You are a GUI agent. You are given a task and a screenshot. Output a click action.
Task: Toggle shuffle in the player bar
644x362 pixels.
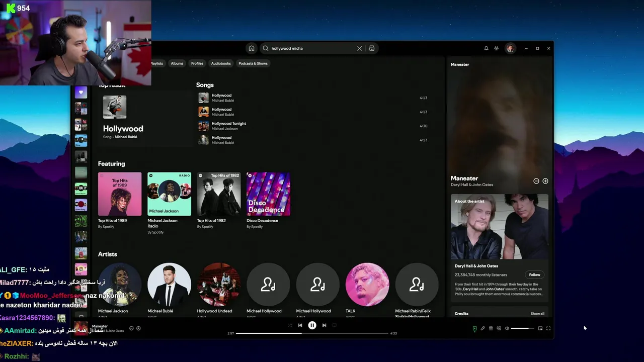click(290, 325)
